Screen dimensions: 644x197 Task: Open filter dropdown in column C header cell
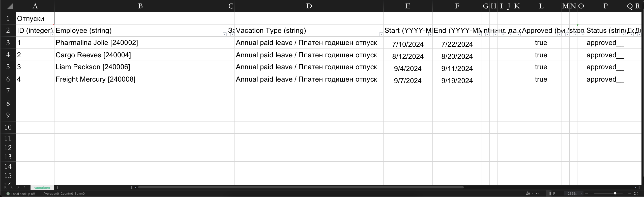[x=232, y=34]
